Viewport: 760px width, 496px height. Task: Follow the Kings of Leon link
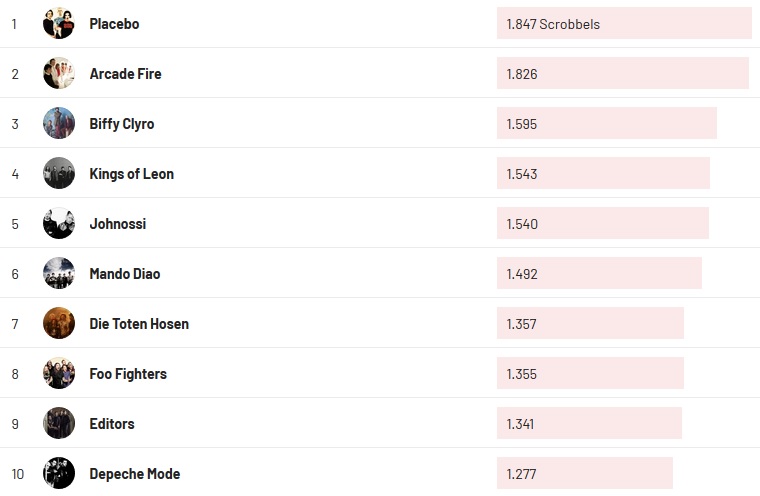click(131, 174)
